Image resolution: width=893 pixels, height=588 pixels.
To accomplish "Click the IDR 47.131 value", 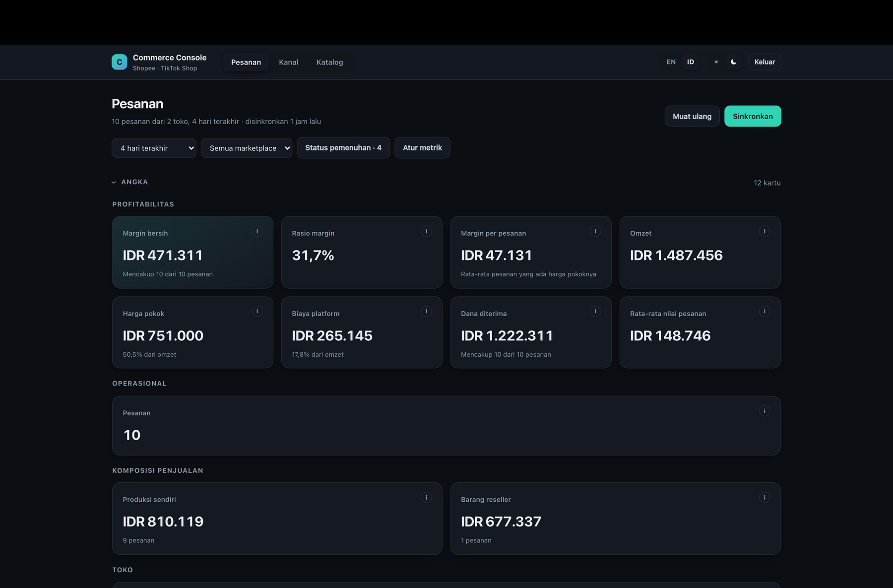I will 497,256.
